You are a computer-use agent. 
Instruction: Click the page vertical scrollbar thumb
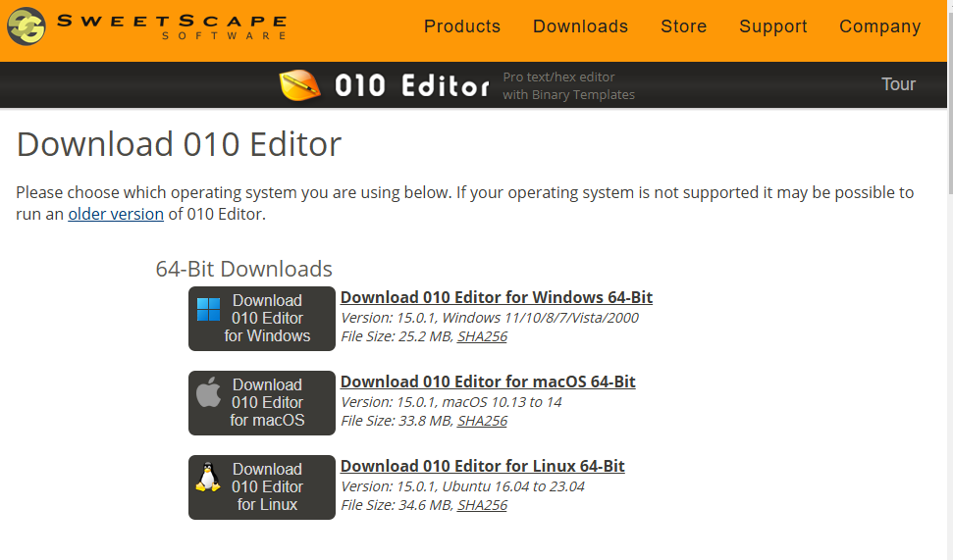(950, 103)
